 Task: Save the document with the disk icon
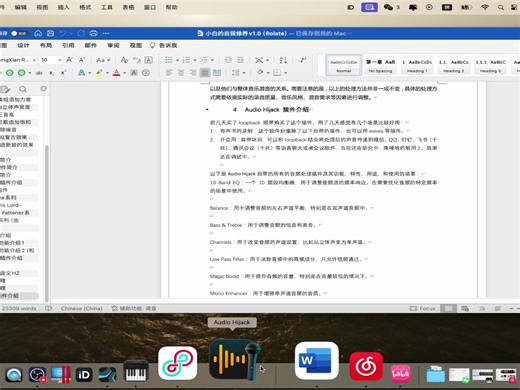point(50,33)
